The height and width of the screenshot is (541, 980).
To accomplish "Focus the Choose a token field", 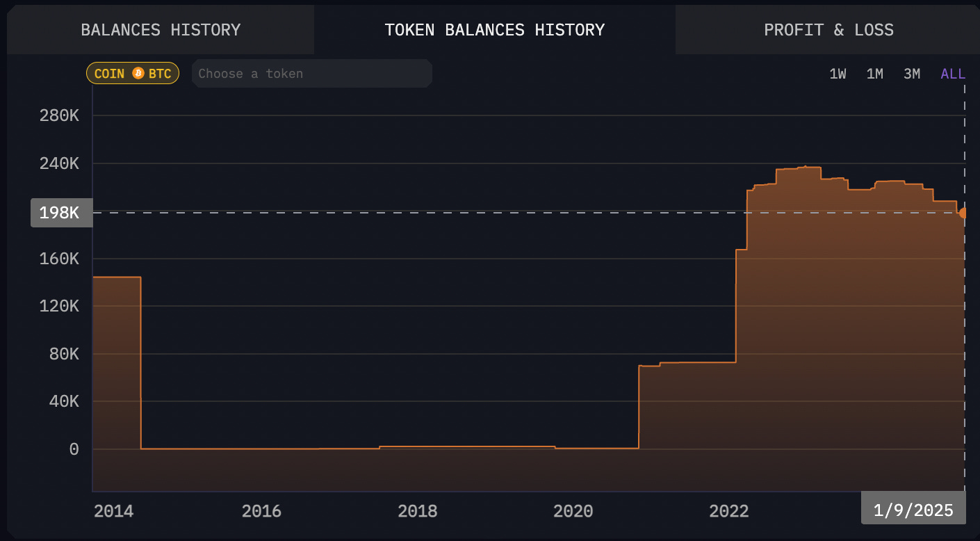I will pos(312,73).
